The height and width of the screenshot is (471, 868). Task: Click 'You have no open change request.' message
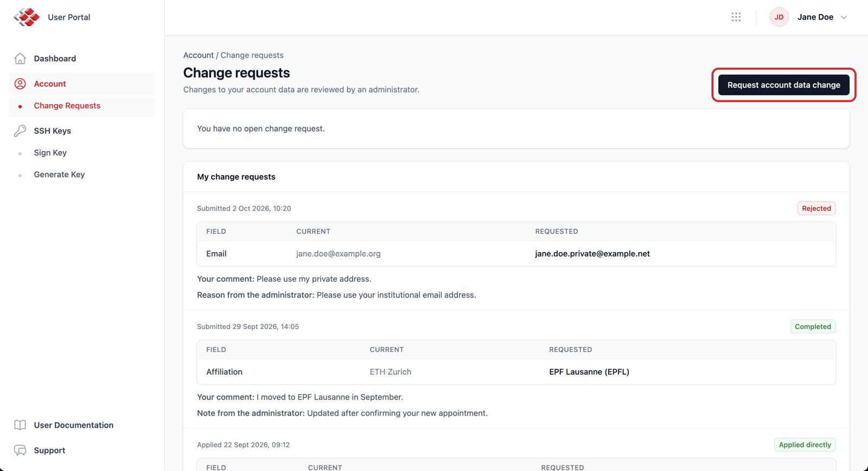click(x=261, y=128)
